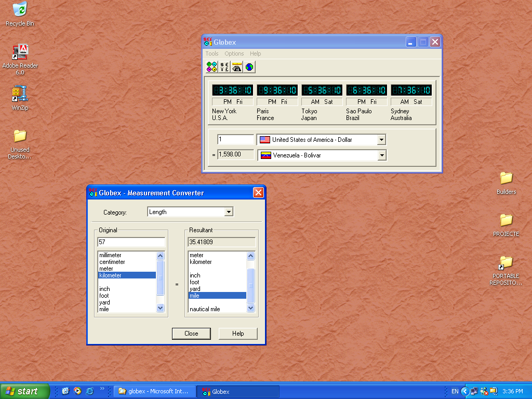Open the Options menu in Globex

tap(234, 54)
